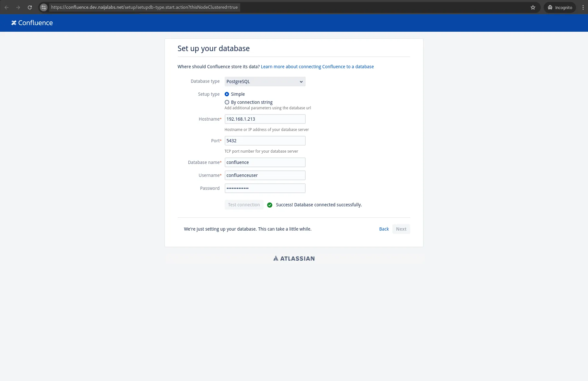Click the Port input field

point(265,141)
